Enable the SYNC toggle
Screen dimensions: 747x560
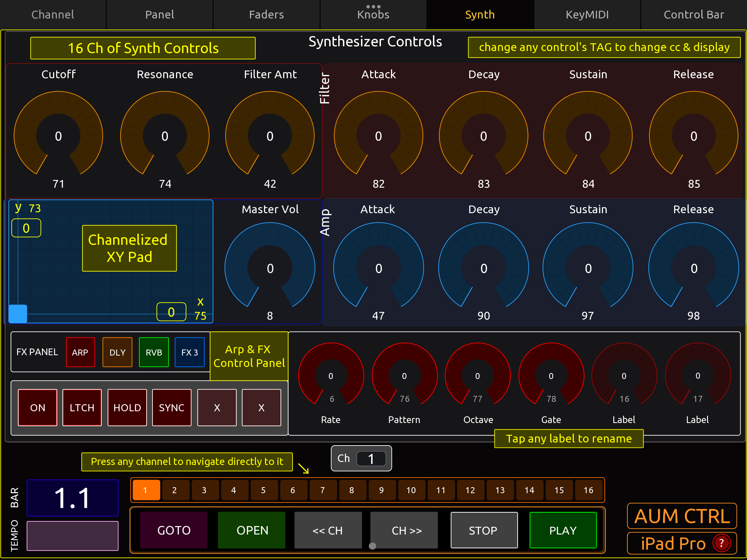(172, 408)
